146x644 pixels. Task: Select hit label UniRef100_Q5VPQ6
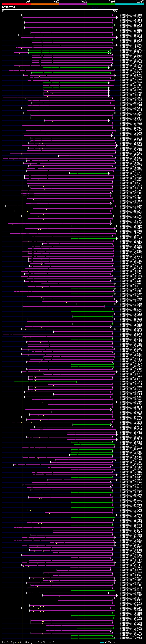131,618
